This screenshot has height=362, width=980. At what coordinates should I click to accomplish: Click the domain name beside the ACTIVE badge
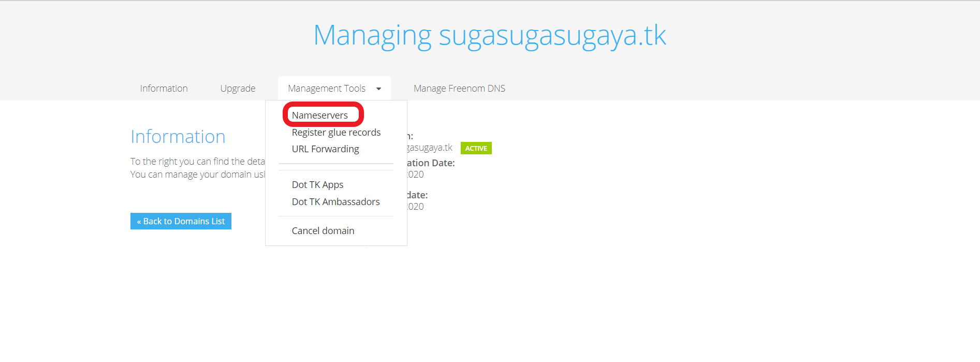430,148
